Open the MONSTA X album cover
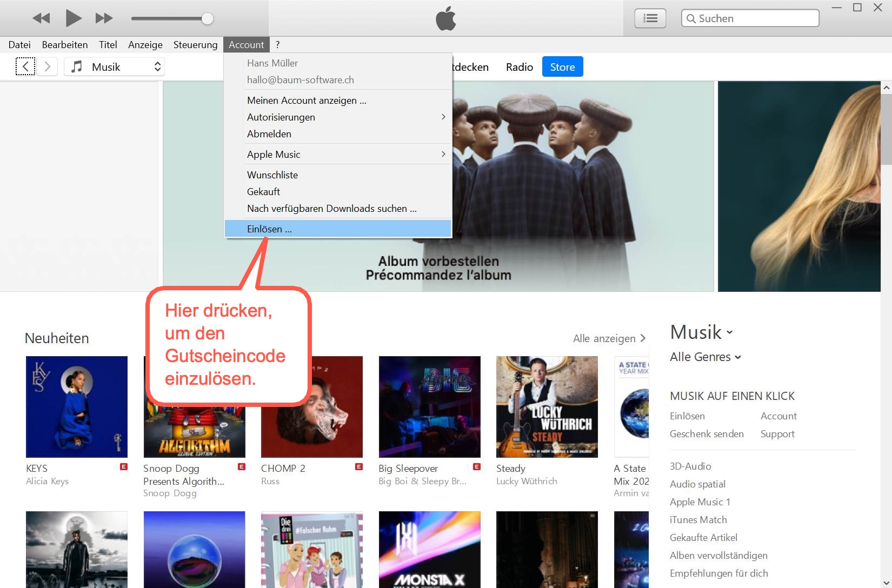This screenshot has height=588, width=892. tap(430, 550)
